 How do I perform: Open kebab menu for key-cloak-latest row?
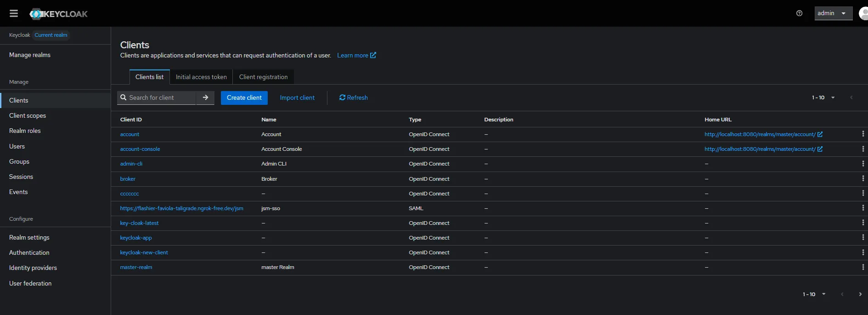click(x=863, y=223)
